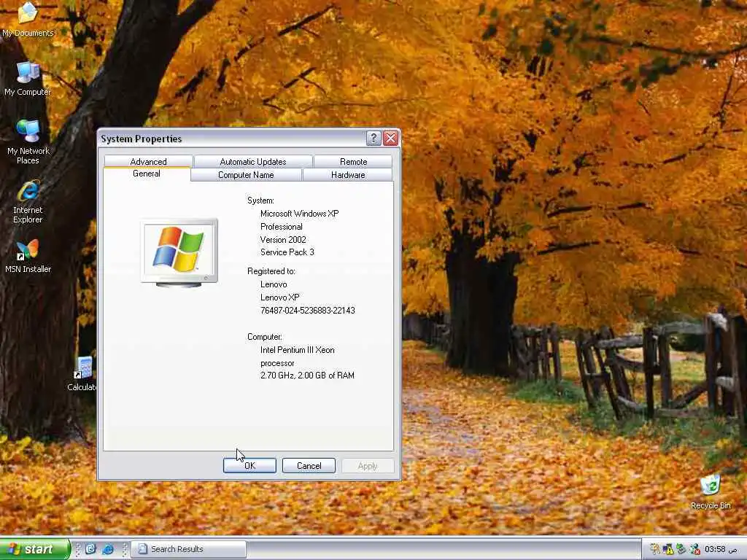Click the product ID 76487-024-5236883-22143
The width and height of the screenshot is (747, 560).
[307, 311]
